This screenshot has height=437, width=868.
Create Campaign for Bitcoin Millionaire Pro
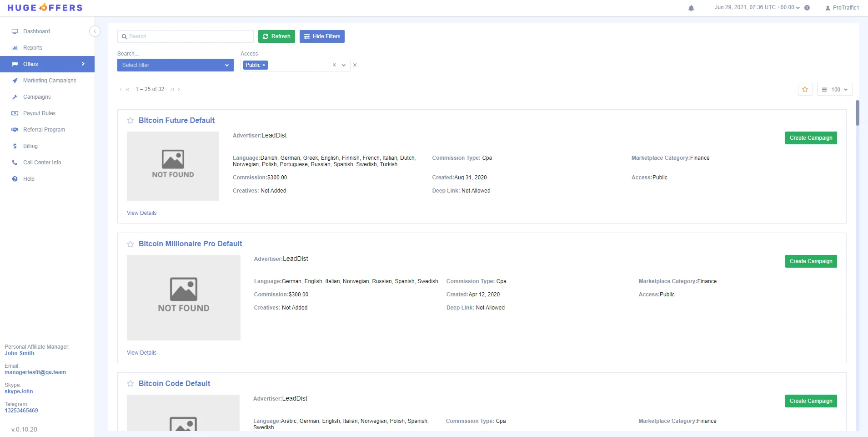coord(811,261)
